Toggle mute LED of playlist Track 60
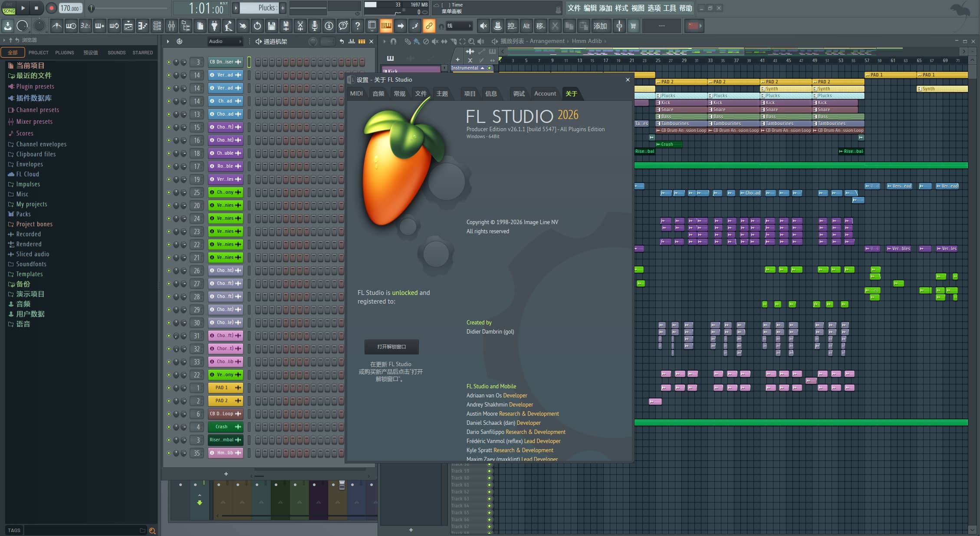 [490, 478]
